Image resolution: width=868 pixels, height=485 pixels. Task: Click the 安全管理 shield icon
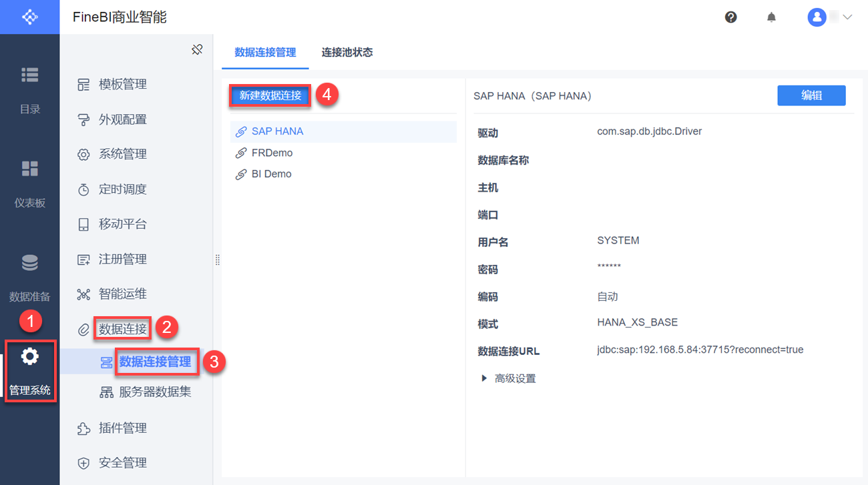(83, 463)
